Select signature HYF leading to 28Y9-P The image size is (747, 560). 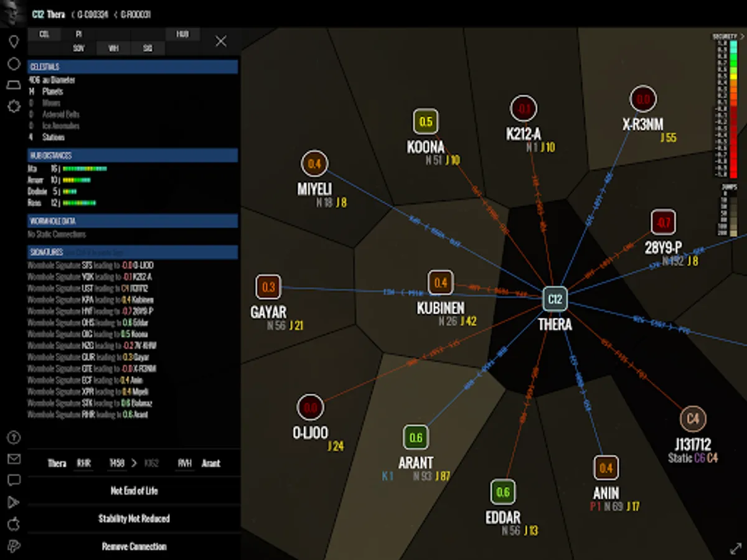[x=90, y=311]
